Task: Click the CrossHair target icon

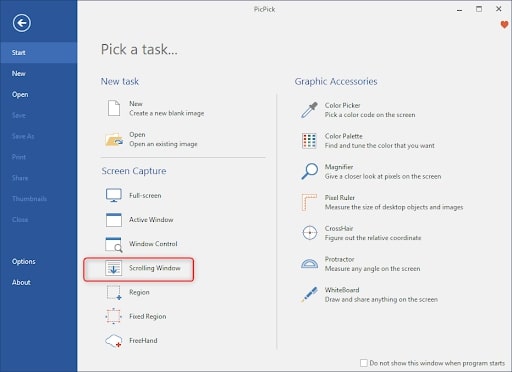Action: point(310,233)
